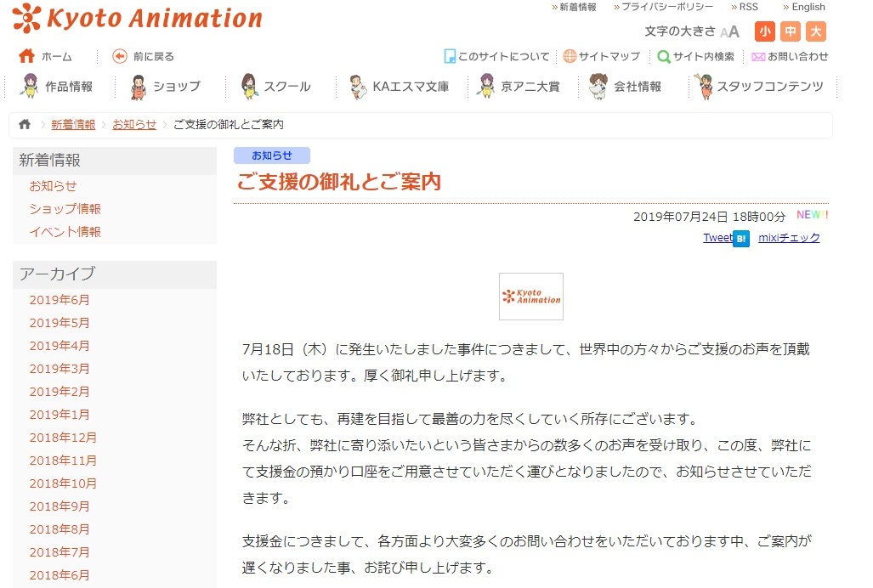
Task: Click the Tweet share link
Action: pyautogui.click(x=717, y=238)
